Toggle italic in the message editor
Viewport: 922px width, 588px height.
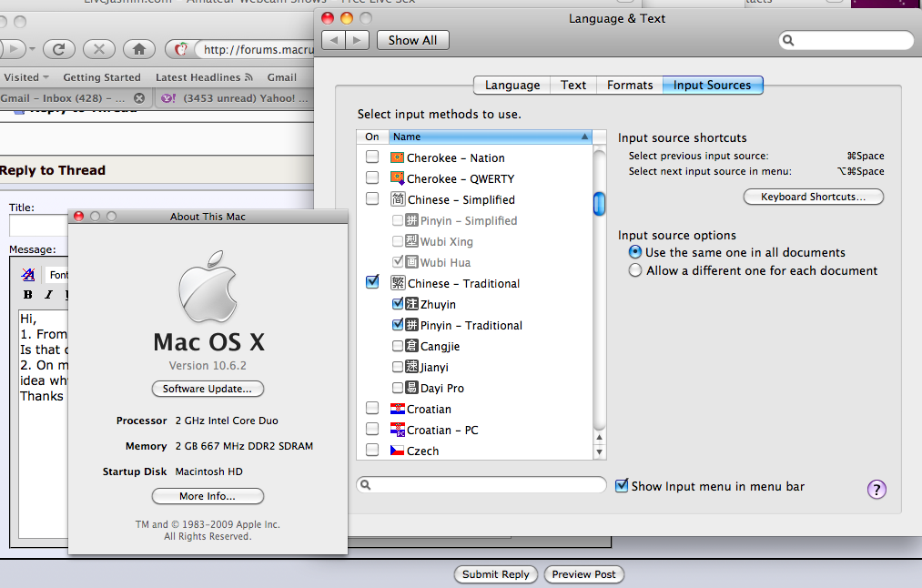48,295
